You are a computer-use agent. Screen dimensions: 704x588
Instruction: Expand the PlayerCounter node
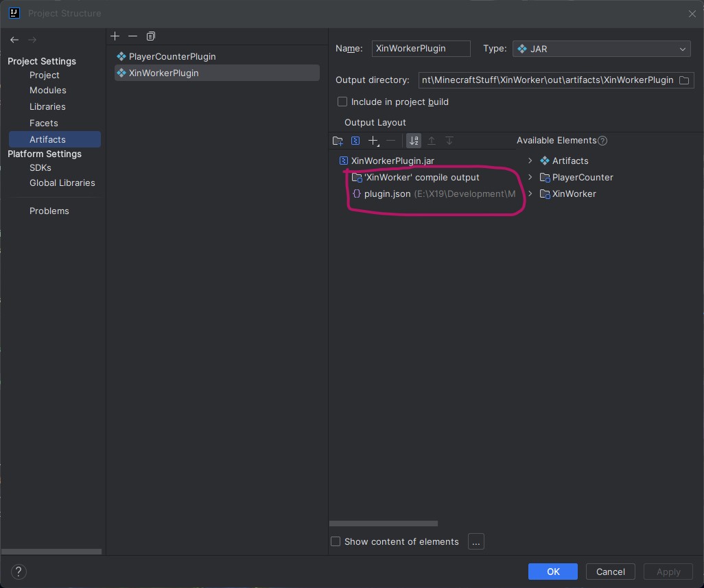pos(530,177)
